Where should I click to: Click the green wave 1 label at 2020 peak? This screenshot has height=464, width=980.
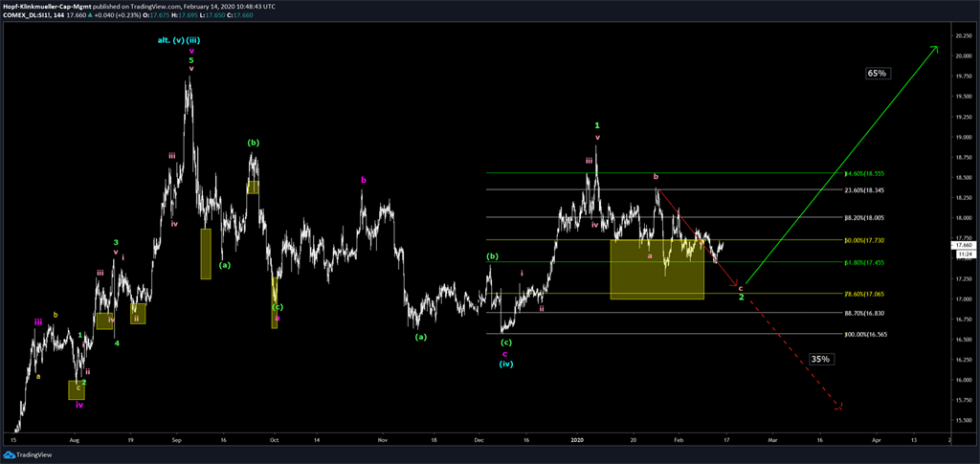pyautogui.click(x=597, y=125)
